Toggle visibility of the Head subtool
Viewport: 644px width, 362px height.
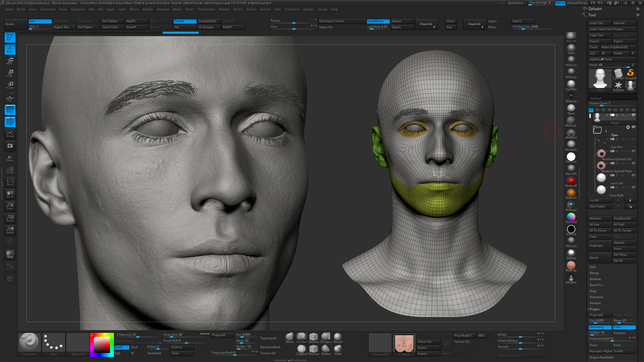coord(634,115)
